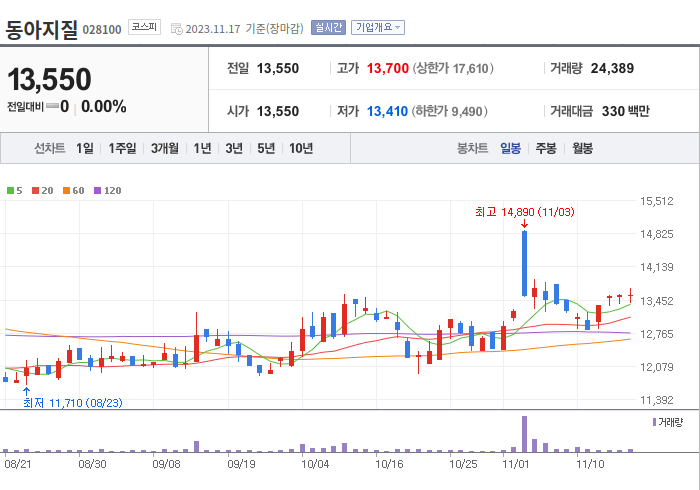This screenshot has width=700, height=490.
Task: Click the red 20-day moving average swatch
Action: pyautogui.click(x=35, y=191)
